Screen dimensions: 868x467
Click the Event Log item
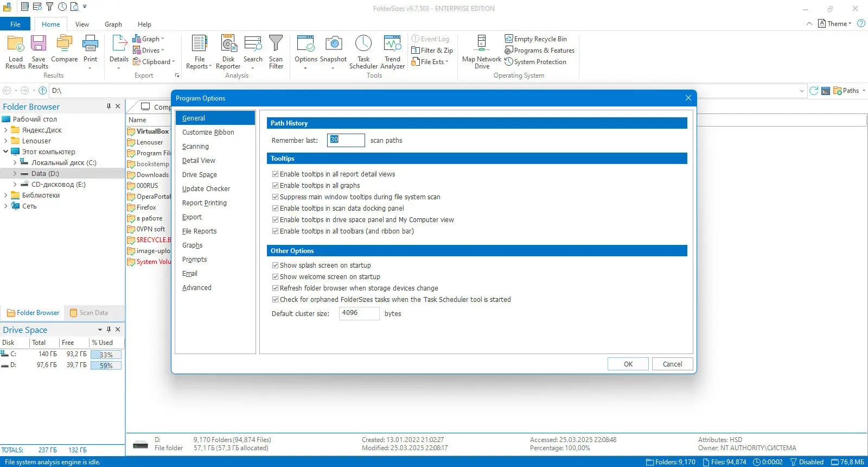tap(430, 39)
